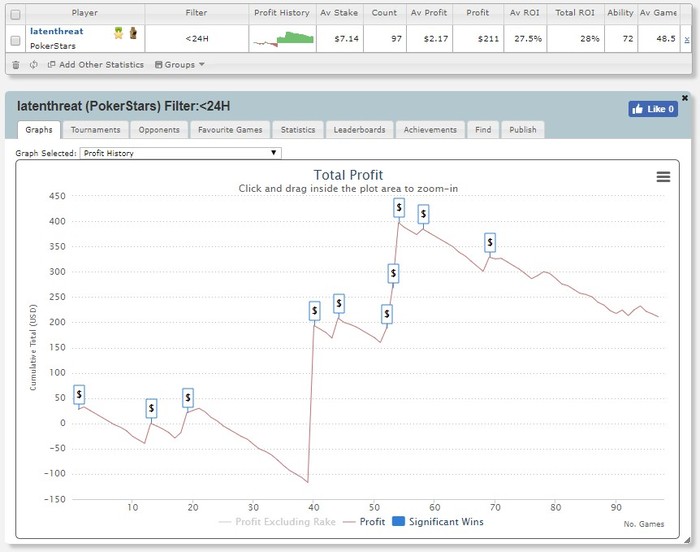Sort by the Player column header
This screenshot has height=552, width=700.
pyautogui.click(x=85, y=13)
